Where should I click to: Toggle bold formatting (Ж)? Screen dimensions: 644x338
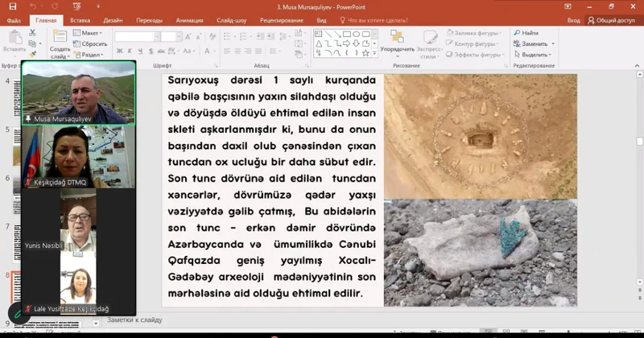point(119,52)
